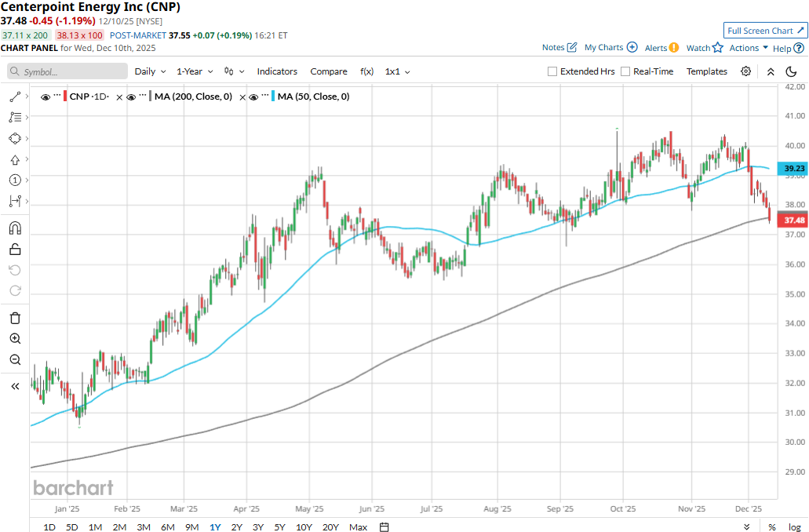Select the trend line drawing tool

[x=15, y=97]
